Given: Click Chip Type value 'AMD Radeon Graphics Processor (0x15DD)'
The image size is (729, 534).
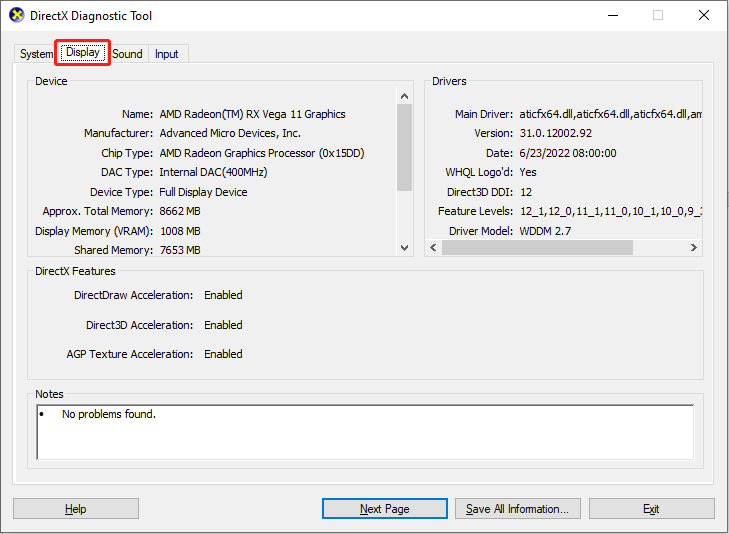Looking at the screenshot, I should click(x=262, y=153).
